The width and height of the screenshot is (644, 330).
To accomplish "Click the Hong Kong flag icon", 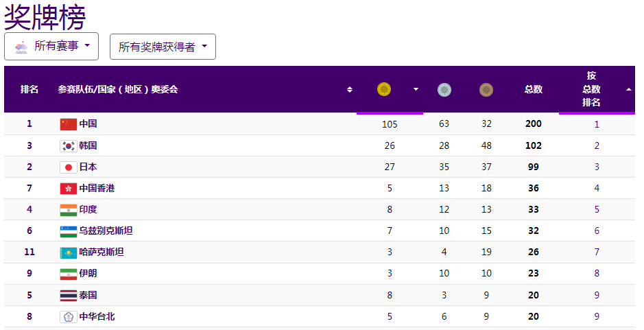I will click(x=68, y=188).
